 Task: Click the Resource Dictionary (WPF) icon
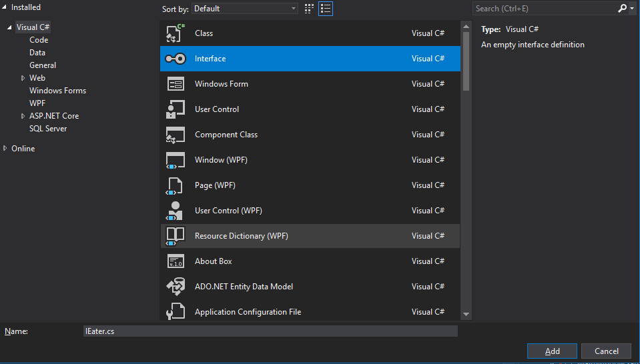point(176,236)
